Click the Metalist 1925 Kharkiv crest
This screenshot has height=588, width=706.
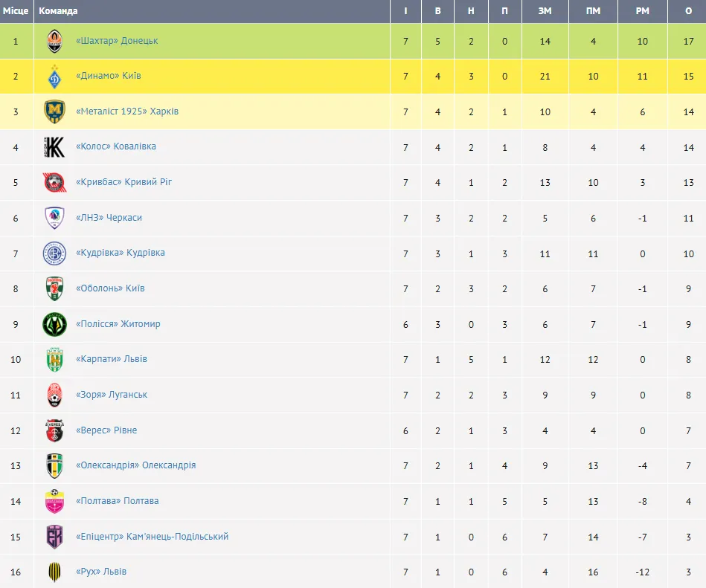(x=54, y=112)
